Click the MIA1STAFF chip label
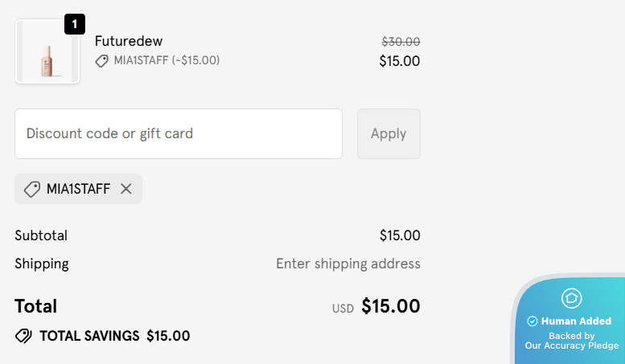 click(x=78, y=189)
